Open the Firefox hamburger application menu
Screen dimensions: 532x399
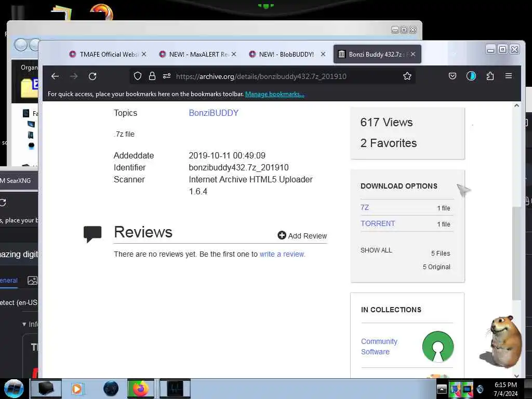[509, 76]
